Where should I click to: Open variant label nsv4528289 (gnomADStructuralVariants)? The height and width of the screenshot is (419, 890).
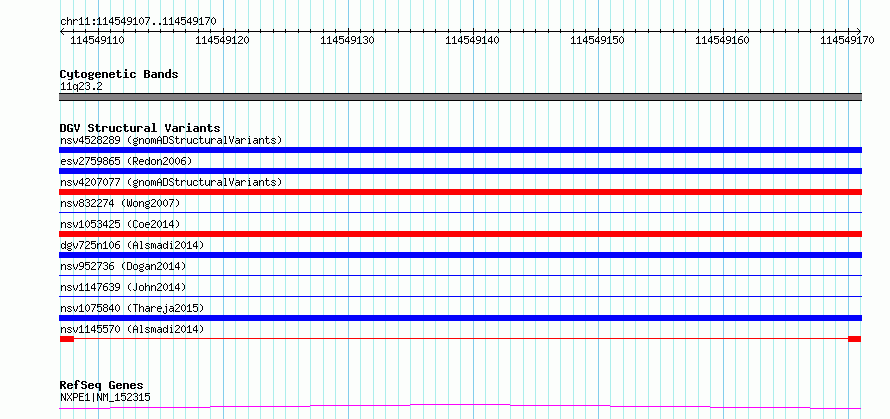(x=171, y=140)
